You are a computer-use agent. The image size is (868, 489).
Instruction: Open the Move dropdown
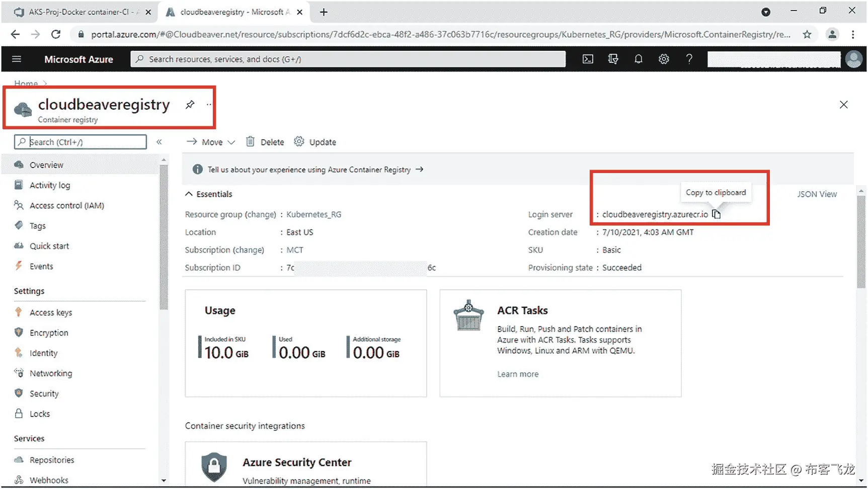pyautogui.click(x=211, y=142)
